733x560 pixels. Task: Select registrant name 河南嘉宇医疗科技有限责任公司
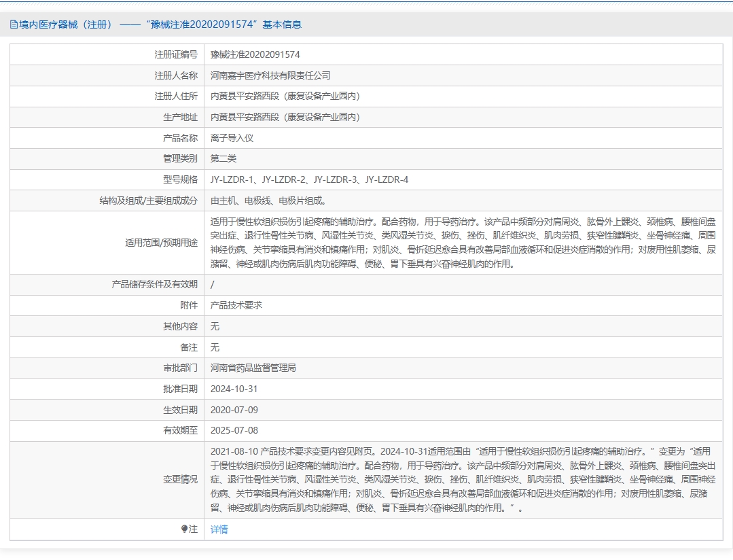pyautogui.click(x=270, y=75)
